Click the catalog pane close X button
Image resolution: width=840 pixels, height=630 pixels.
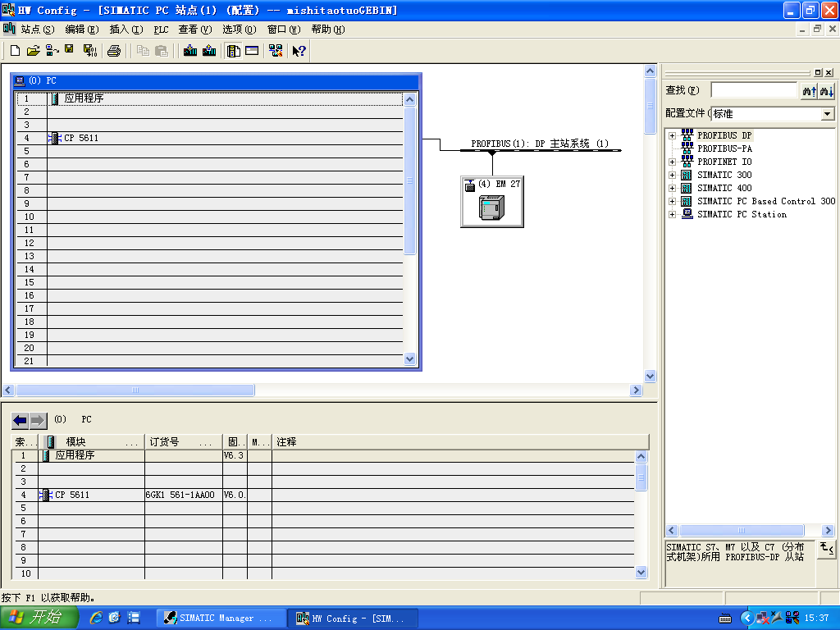(829, 72)
